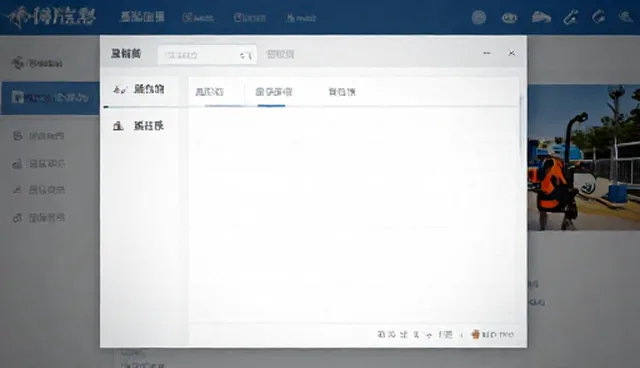Screen dimensions: 640x368
Task: Select dialog side item with building icon
Action: tap(139, 126)
